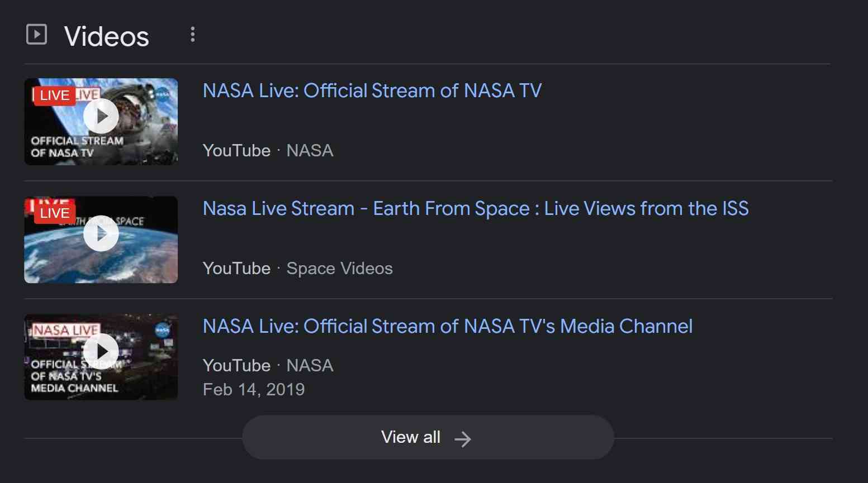This screenshot has width=868, height=483.
Task: Click the play button on the Media Channel thumbnail
Action: coord(101,351)
